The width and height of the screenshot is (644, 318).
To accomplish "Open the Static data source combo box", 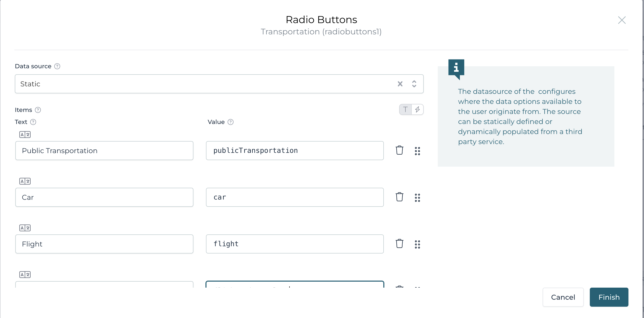I will (x=201, y=84).
